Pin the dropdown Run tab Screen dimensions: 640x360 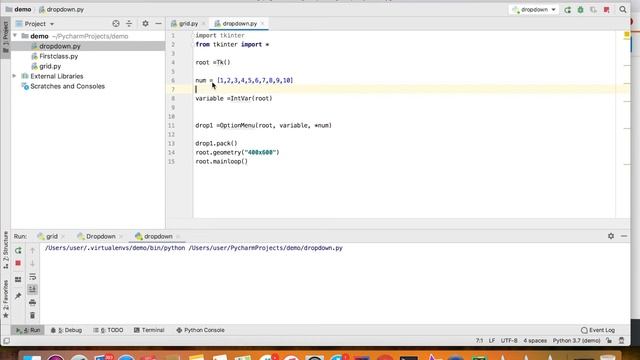[18, 296]
